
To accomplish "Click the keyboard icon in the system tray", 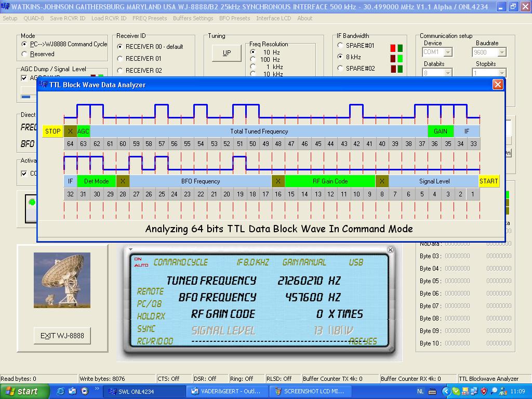I will coord(432,392).
